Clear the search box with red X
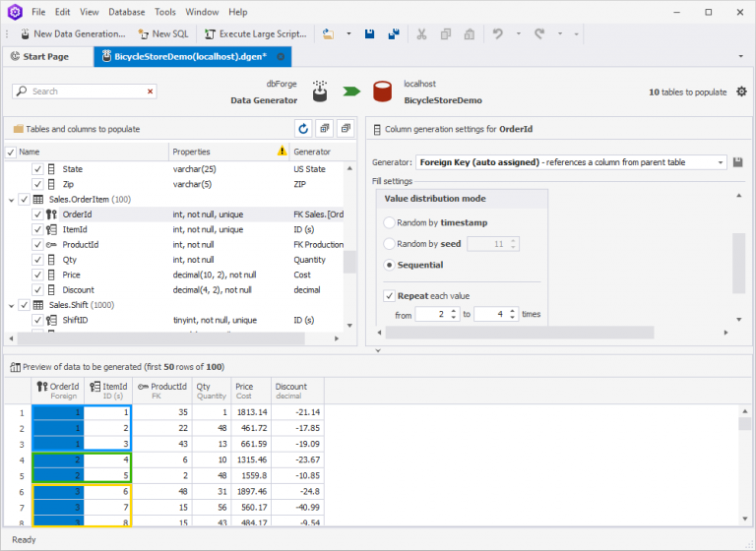This screenshot has height=551, width=756. (150, 92)
